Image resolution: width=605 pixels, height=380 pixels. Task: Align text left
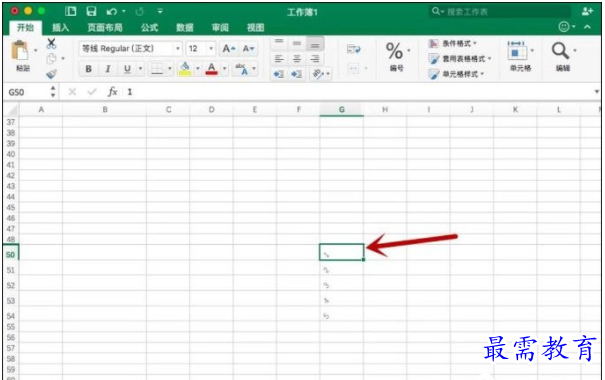coord(279,59)
